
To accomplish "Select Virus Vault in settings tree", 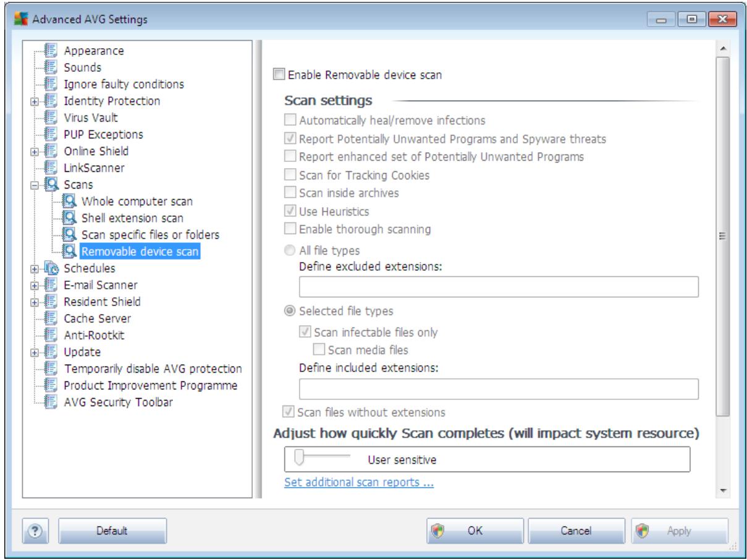I will coord(91,117).
